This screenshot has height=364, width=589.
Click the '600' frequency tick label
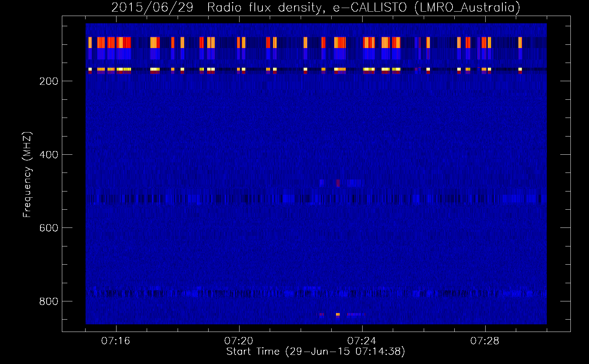49,228
